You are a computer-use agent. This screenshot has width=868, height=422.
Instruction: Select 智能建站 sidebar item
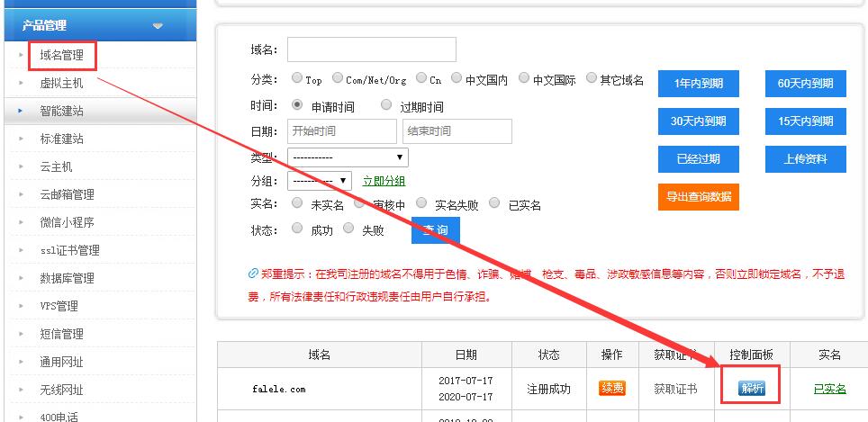coord(61,111)
